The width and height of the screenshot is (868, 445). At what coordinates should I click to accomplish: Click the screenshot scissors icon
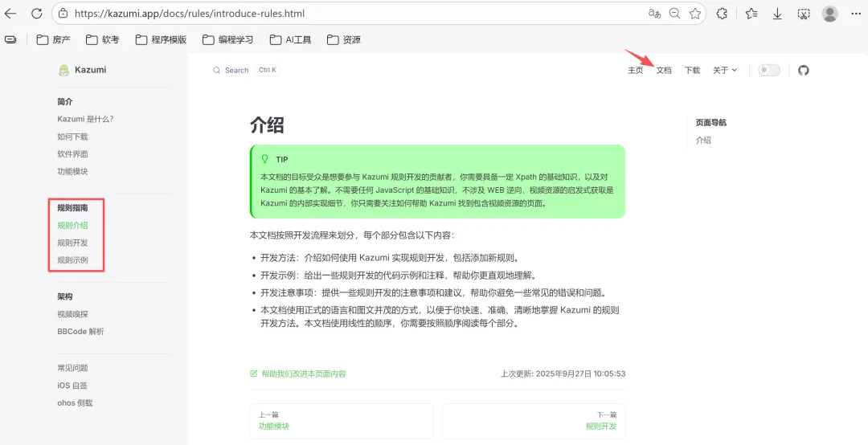point(804,14)
